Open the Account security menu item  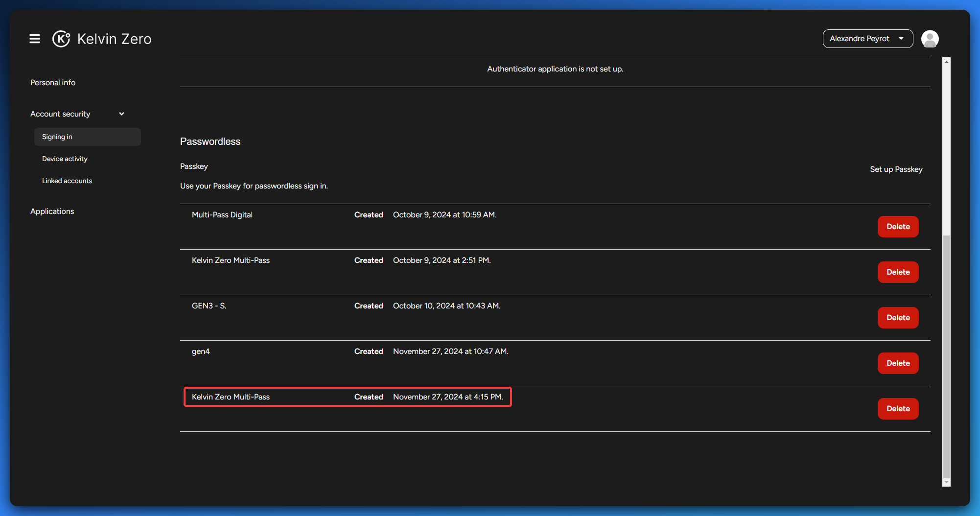pyautogui.click(x=60, y=114)
